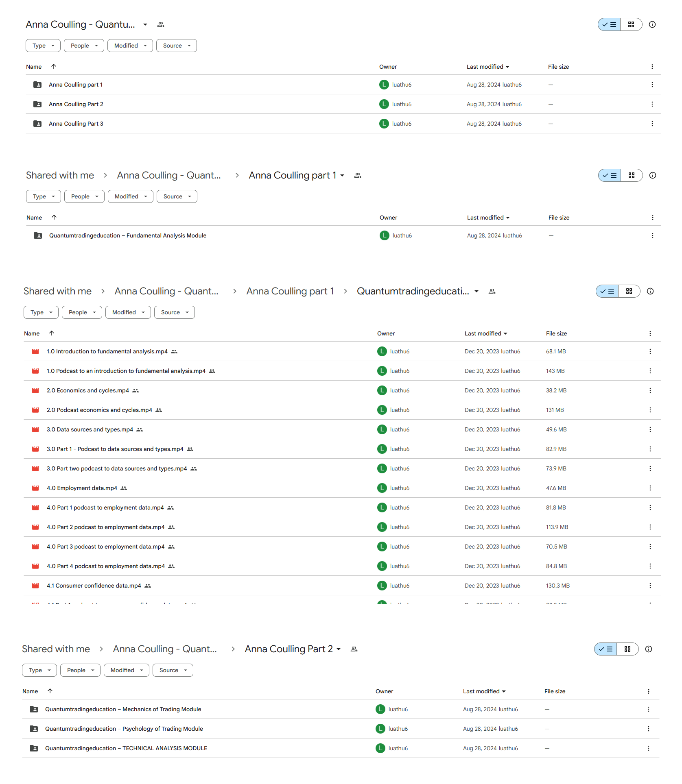Click shared icon next to 2.0 Podcast economics and cycles.mp4
Viewport: 682px width, 784px height.
point(159,410)
